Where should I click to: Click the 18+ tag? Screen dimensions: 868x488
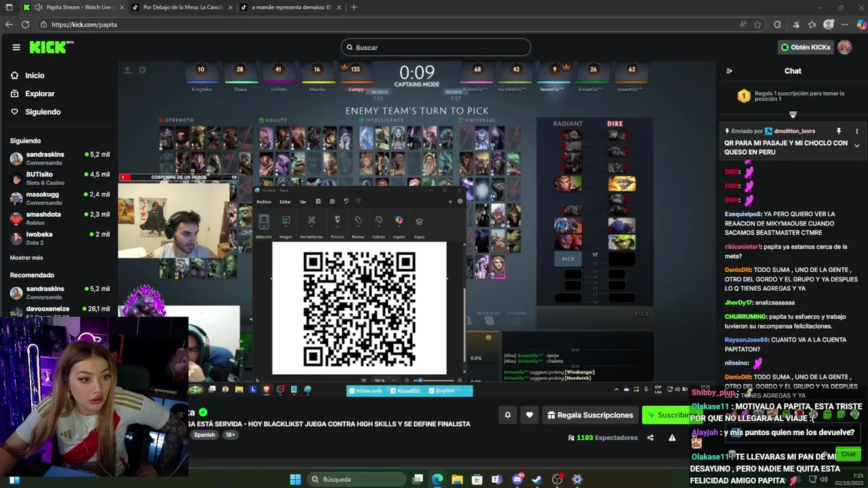[x=230, y=434]
